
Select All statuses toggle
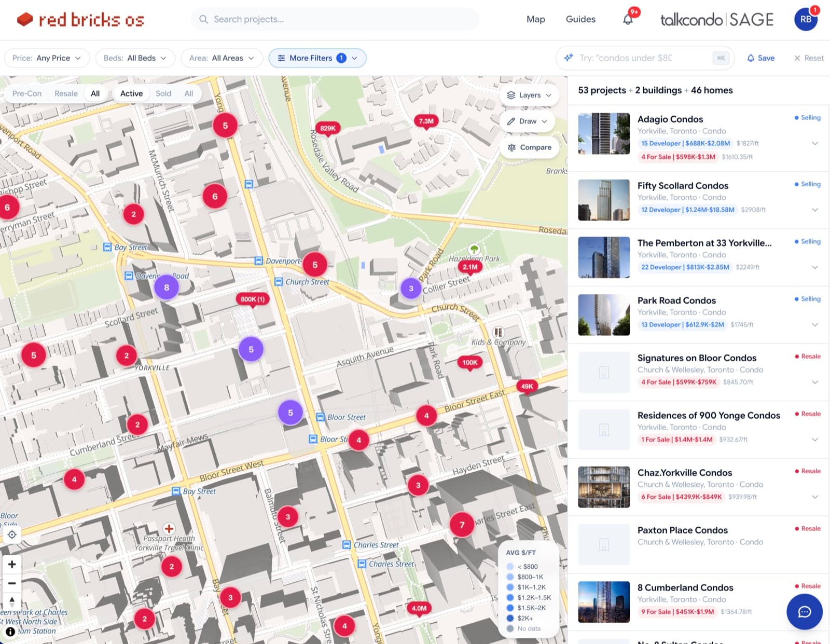click(x=189, y=93)
